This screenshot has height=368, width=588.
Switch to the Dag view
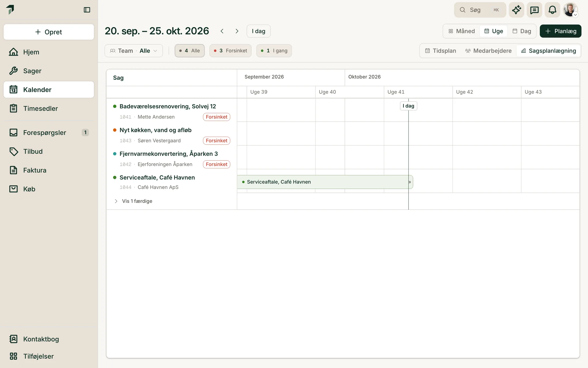522,31
